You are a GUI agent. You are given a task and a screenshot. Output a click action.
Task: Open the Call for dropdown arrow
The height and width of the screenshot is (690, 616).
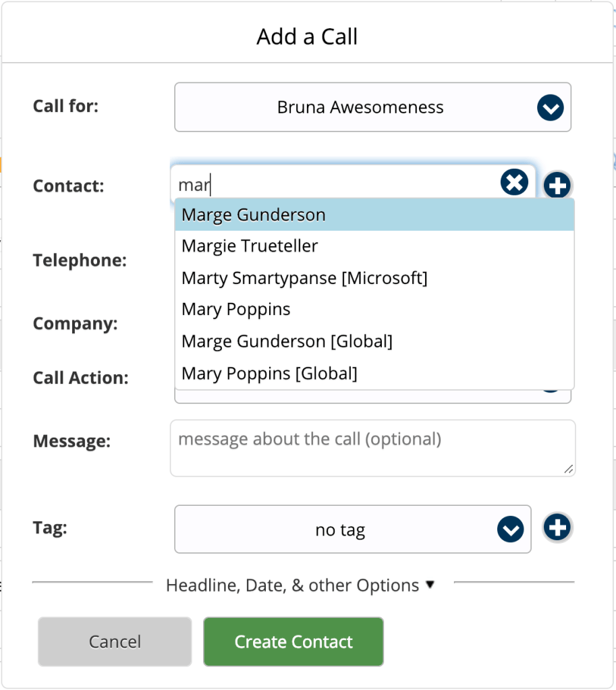[x=551, y=108]
